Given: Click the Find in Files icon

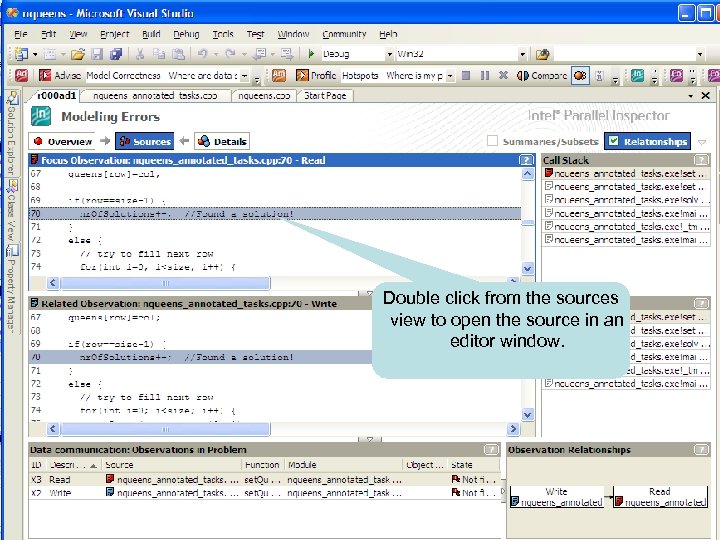Looking at the screenshot, I should 542,54.
